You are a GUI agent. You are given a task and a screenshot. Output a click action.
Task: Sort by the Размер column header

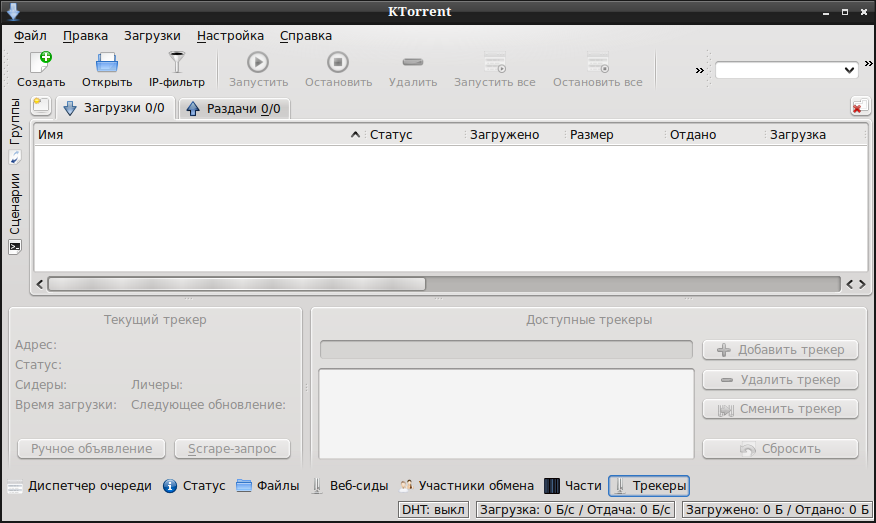(615, 135)
